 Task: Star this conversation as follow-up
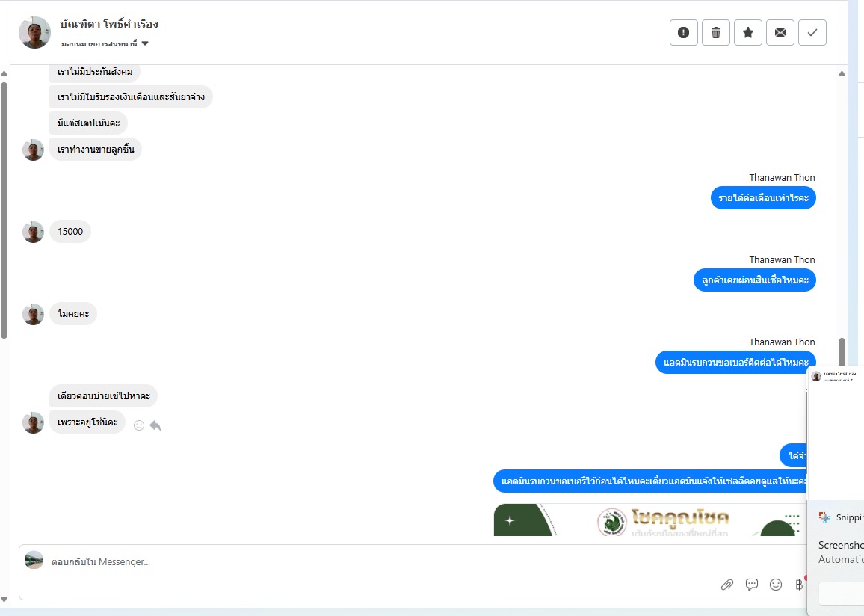click(x=747, y=32)
